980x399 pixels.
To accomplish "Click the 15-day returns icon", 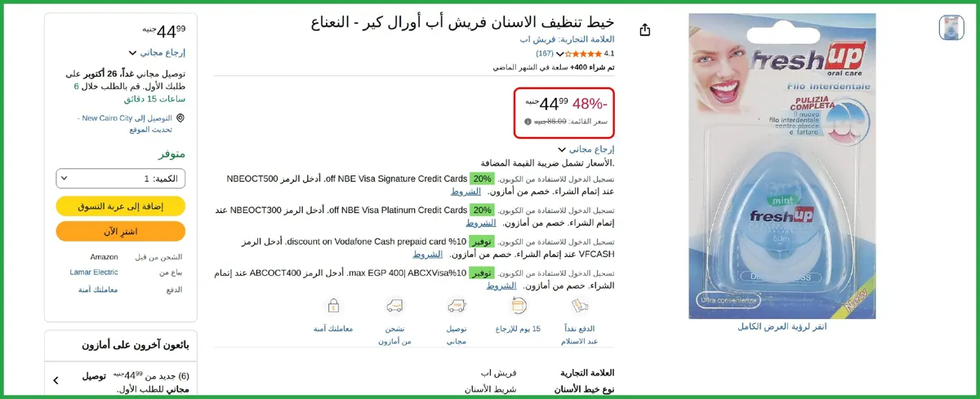I will click(518, 306).
